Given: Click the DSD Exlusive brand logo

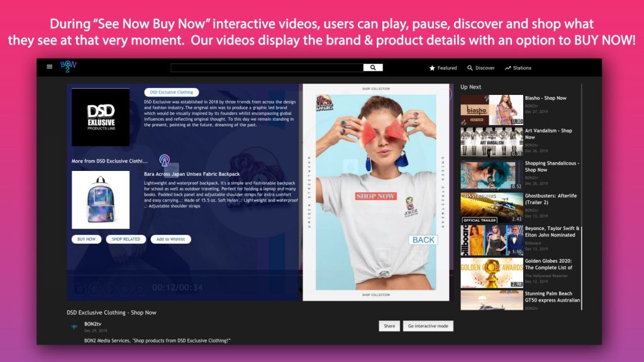Looking at the screenshot, I should [101, 118].
